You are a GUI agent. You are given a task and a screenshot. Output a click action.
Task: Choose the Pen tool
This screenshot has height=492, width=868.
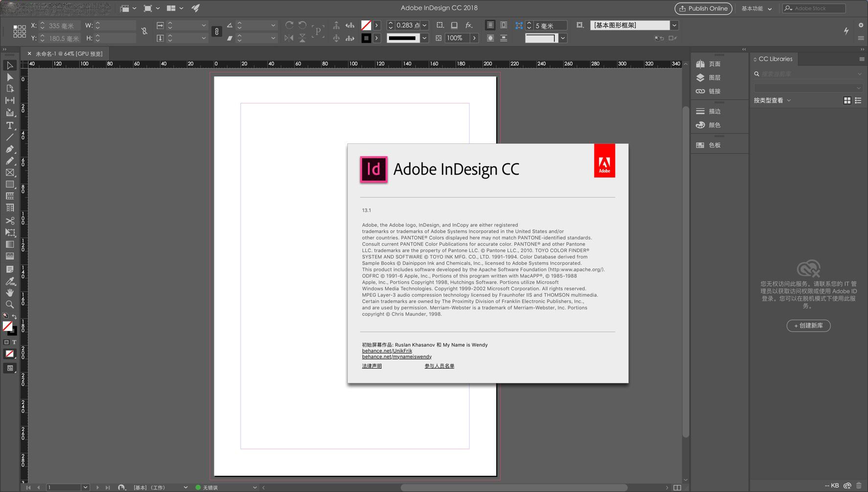tap(9, 149)
